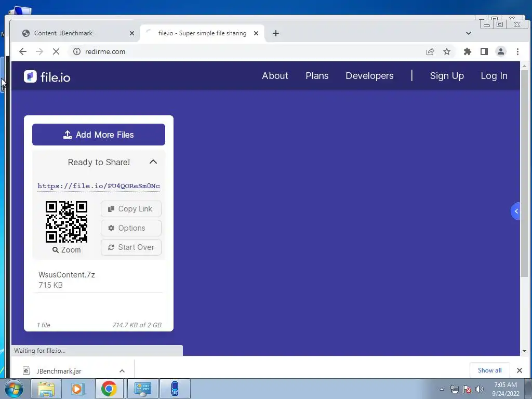Click the network tray icon
532x399 pixels.
click(x=454, y=389)
